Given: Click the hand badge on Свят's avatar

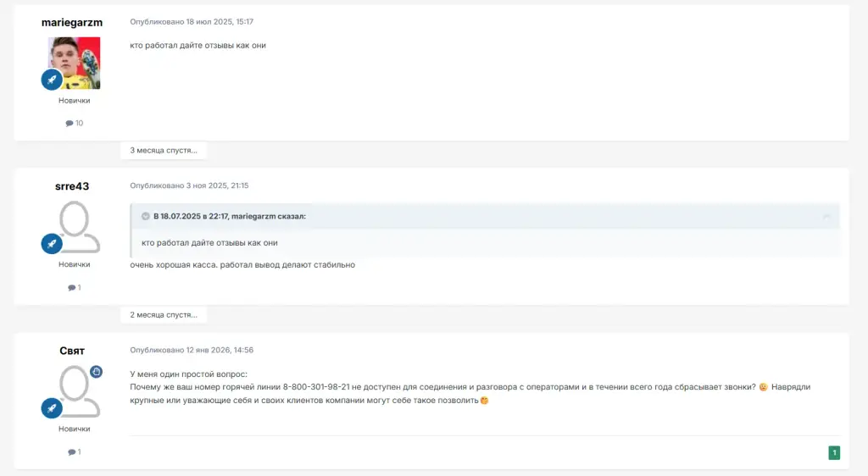Looking at the screenshot, I should click(97, 372).
